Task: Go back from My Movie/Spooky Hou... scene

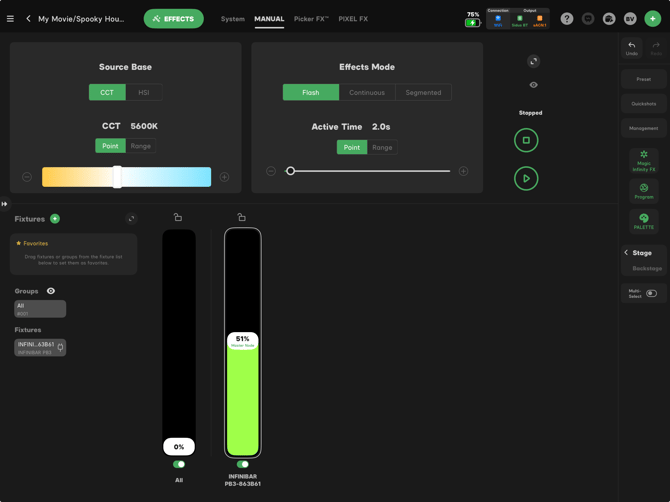Action: [x=28, y=19]
